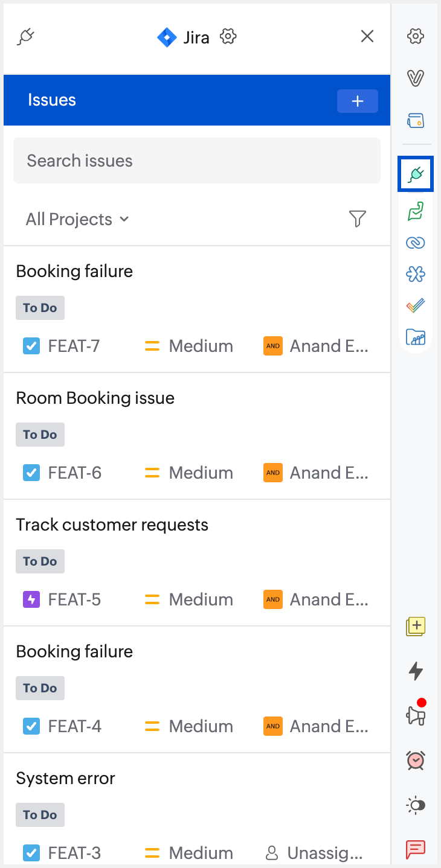Select the double-checkmark tasks icon
Image resolution: width=441 pixels, height=868 pixels.
pos(416,305)
